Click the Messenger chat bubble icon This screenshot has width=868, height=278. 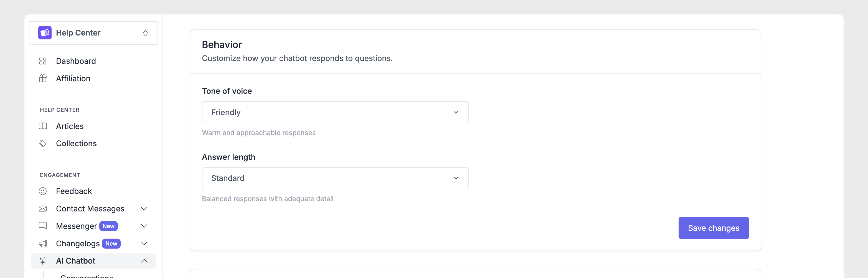click(x=43, y=226)
